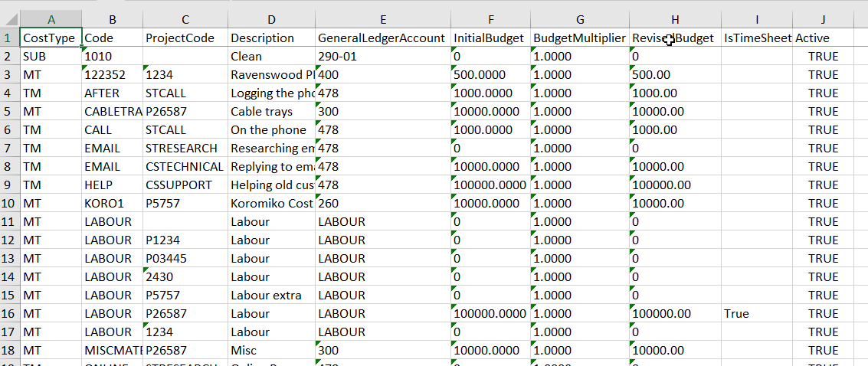Select the code cell 1010

[x=113, y=56]
